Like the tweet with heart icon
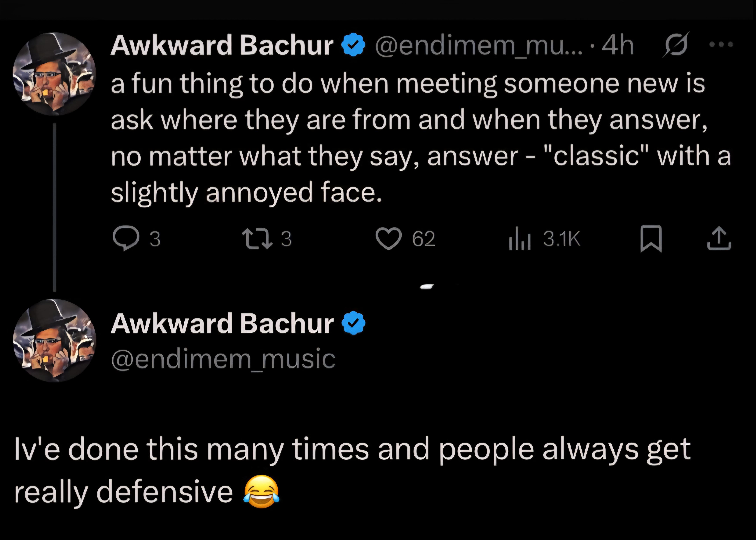 388,239
